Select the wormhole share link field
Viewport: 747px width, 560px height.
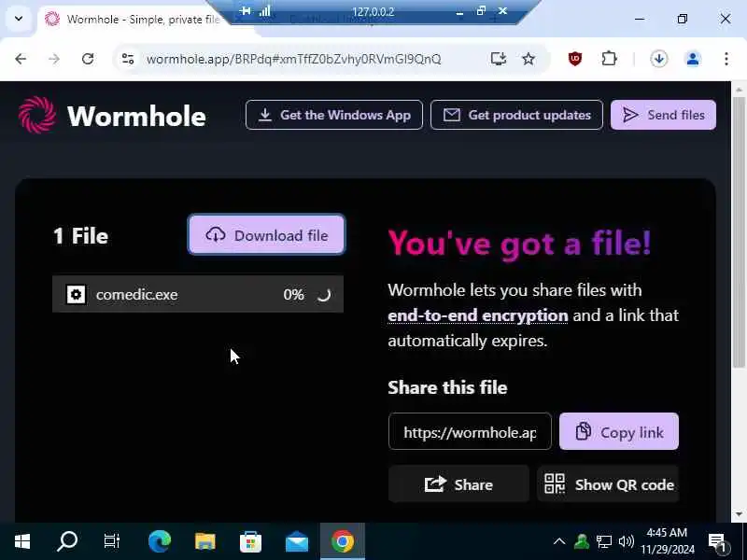[x=470, y=431]
